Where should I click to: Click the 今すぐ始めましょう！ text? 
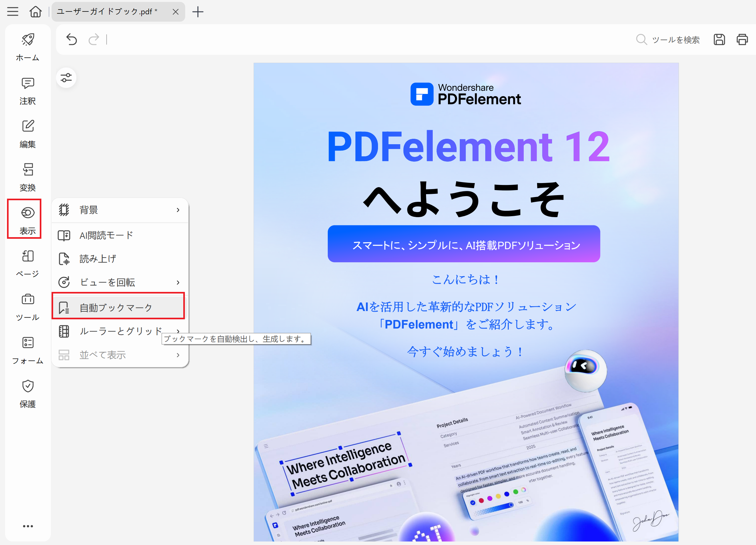465,351
